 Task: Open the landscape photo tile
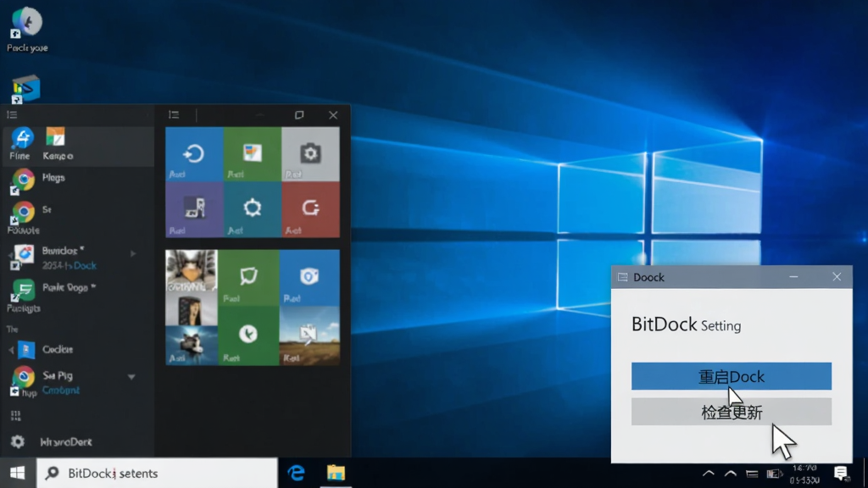coord(309,335)
